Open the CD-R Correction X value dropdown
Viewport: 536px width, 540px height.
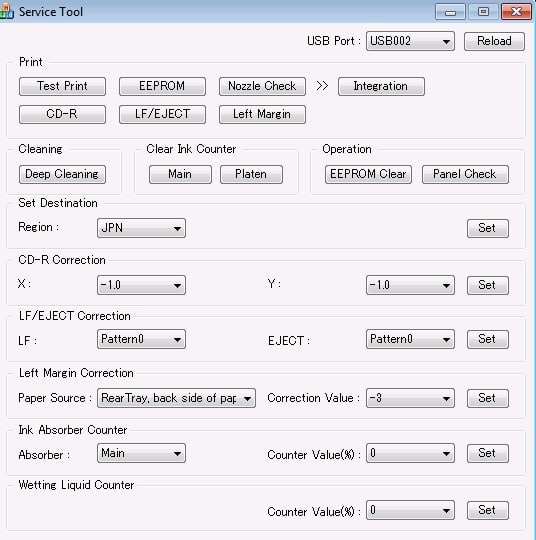coord(141,285)
